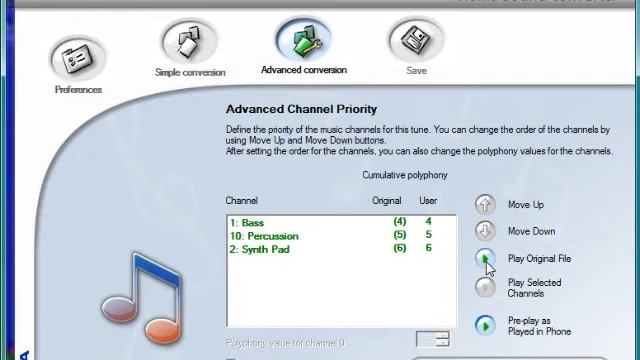640x360 pixels.
Task: Click the Save label text
Action: coord(416,71)
